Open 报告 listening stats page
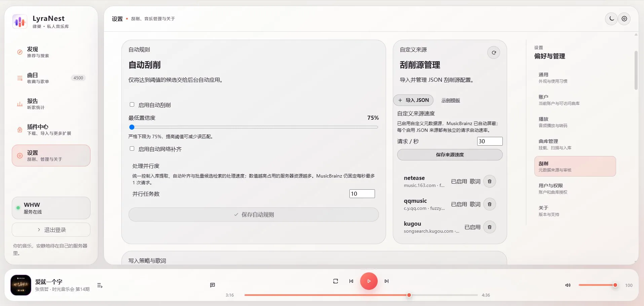Image resolution: width=644 pixels, height=306 pixels. [x=51, y=104]
